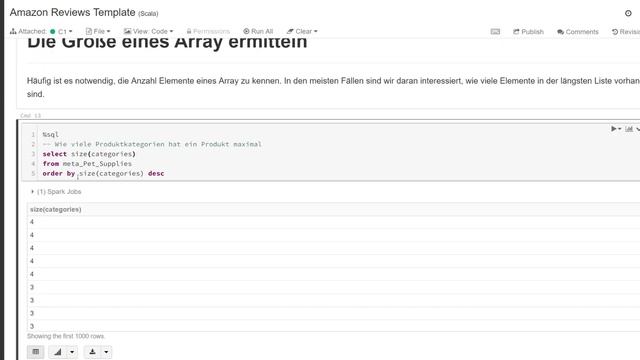The width and height of the screenshot is (640, 360).
Task: Open chart type dropdown arrow
Action: [x=72, y=352]
